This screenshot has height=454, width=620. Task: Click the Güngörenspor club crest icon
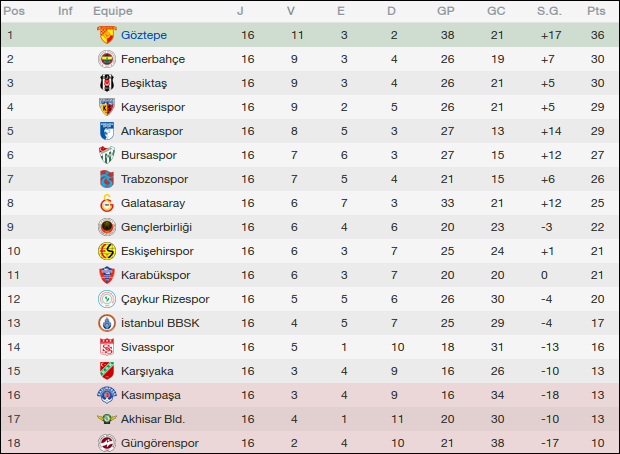pos(107,443)
